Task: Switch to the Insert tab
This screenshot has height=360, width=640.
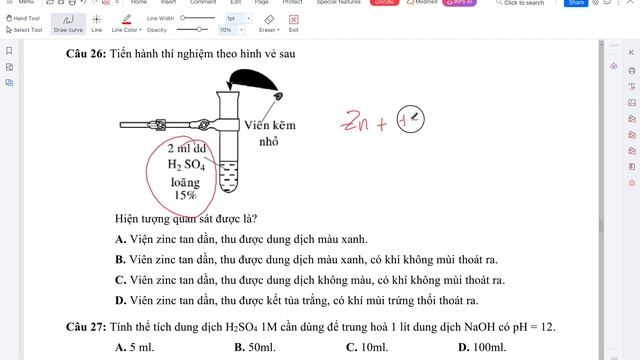Action: coord(168,2)
